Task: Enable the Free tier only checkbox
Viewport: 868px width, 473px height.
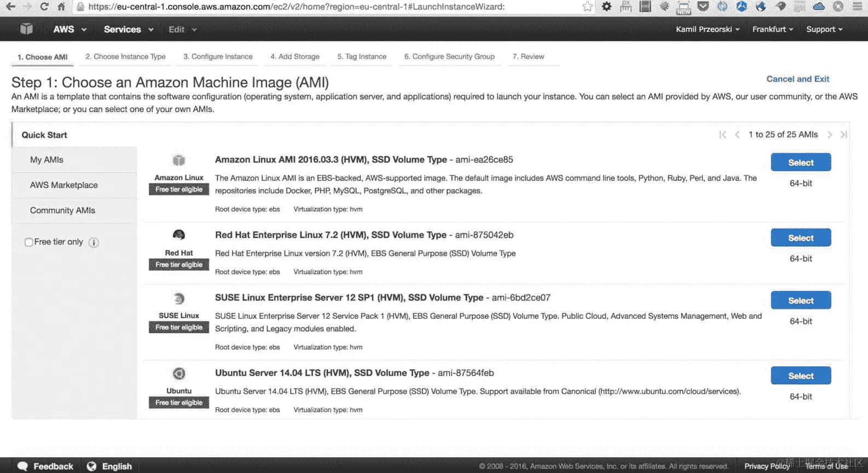Action: 28,242
